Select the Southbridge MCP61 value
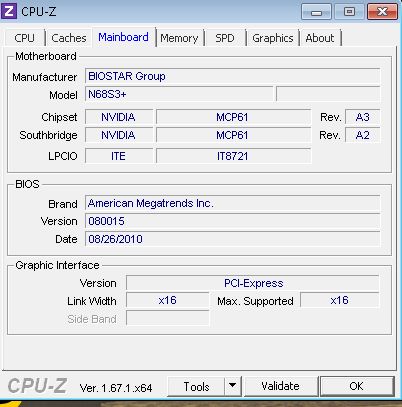The image size is (402, 407). [233, 135]
